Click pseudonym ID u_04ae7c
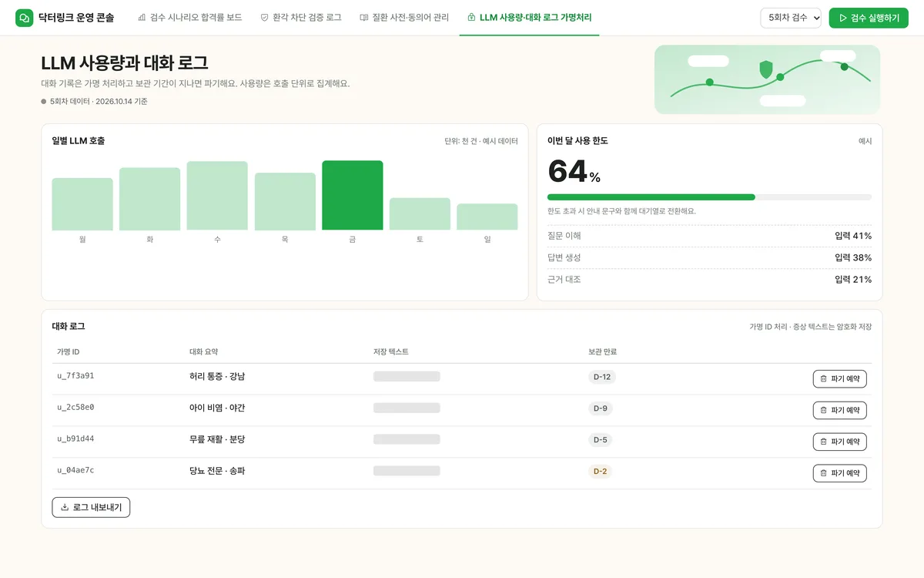The width and height of the screenshot is (924, 578). coord(75,471)
